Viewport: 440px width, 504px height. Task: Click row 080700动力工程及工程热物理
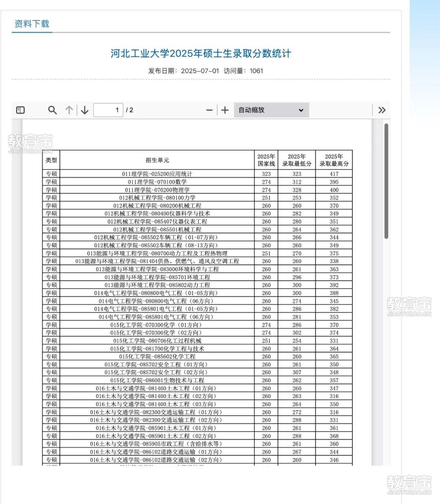pos(197,253)
